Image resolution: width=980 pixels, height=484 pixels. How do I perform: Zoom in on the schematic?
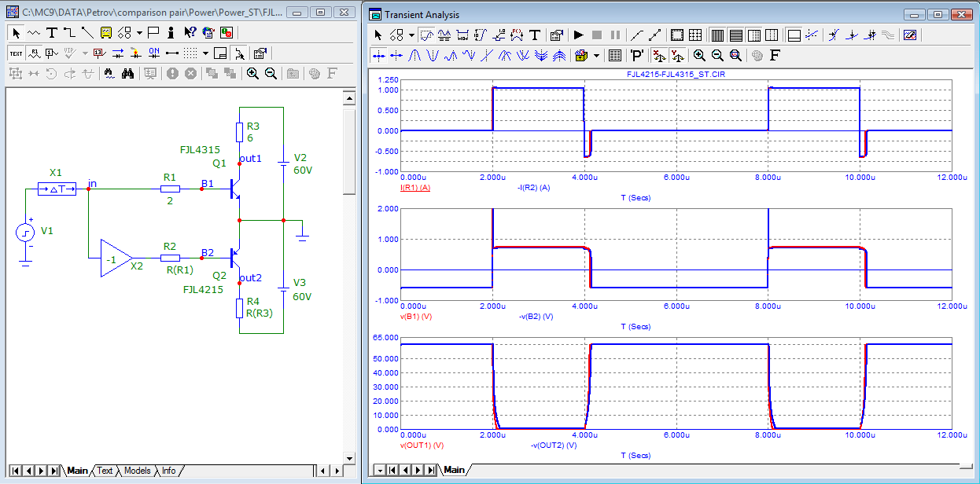coord(252,74)
